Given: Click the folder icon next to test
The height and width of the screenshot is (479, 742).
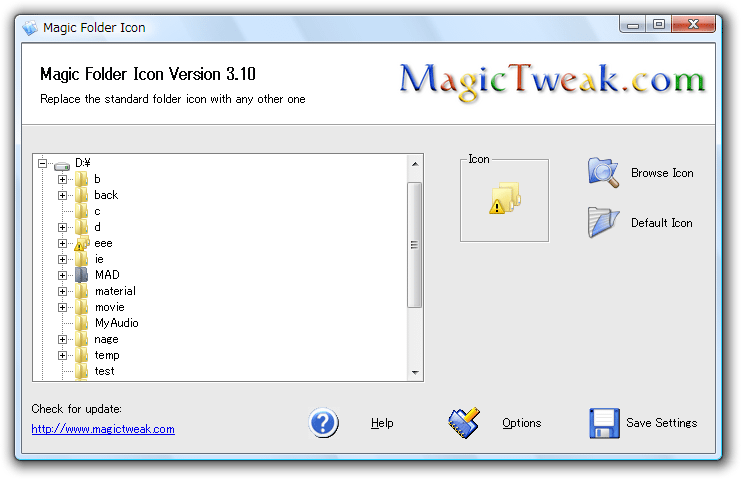Looking at the screenshot, I should [x=82, y=371].
